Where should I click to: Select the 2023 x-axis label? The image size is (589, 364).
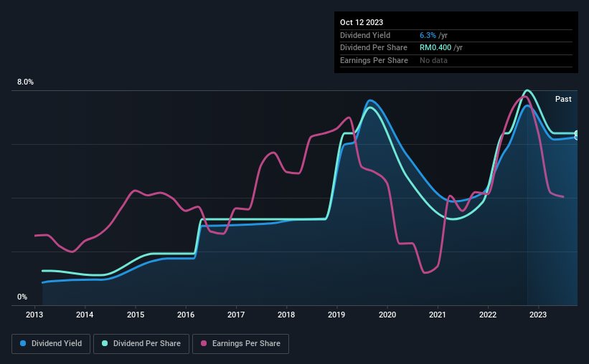[538, 315]
